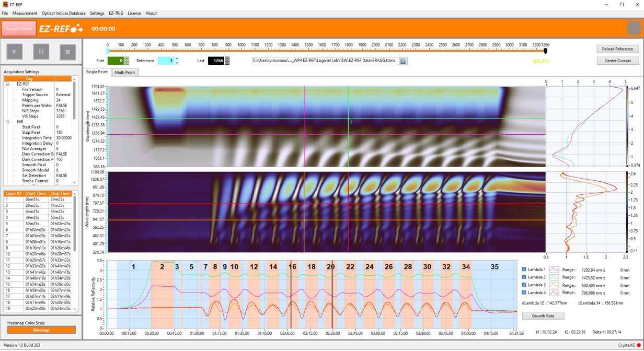The image size is (644, 351).
Task: Click the Start Time column header
Action: tap(37, 193)
